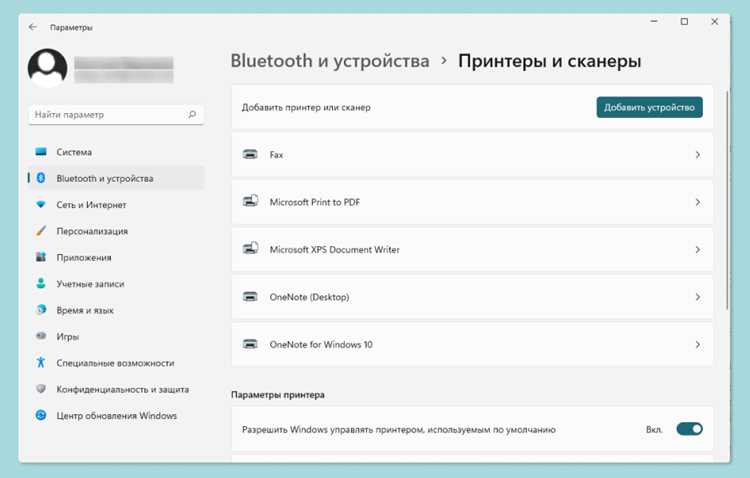The height and width of the screenshot is (478, 750).
Task: Open Конфиденциальность и защита section
Action: point(116,389)
